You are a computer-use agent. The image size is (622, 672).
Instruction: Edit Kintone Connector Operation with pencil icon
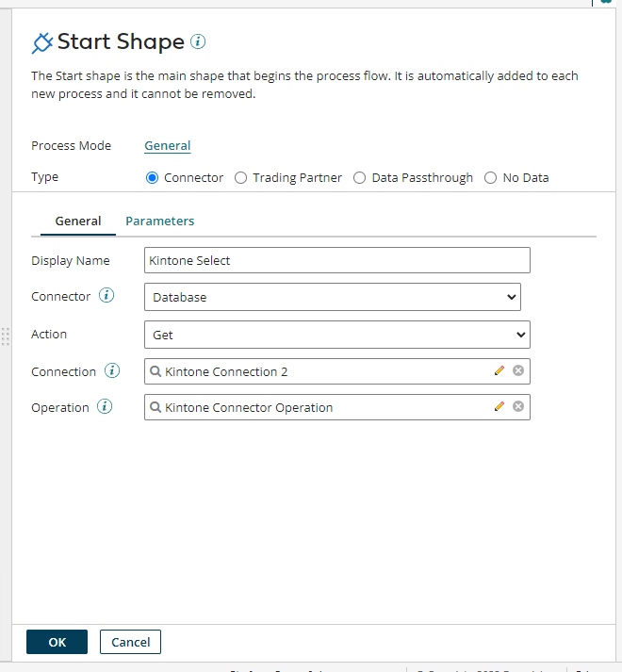(499, 407)
